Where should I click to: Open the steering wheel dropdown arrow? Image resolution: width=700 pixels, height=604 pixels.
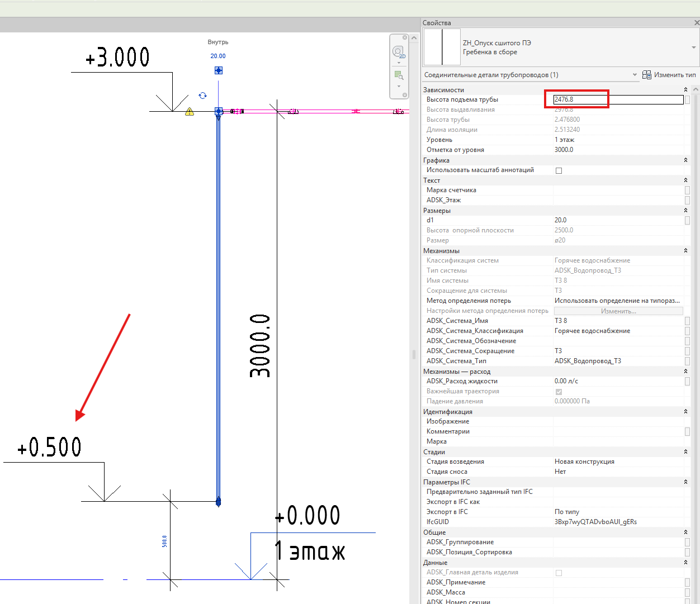click(399, 63)
